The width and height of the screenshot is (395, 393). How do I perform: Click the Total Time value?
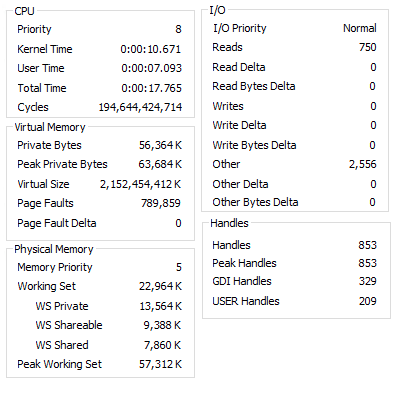151,88
